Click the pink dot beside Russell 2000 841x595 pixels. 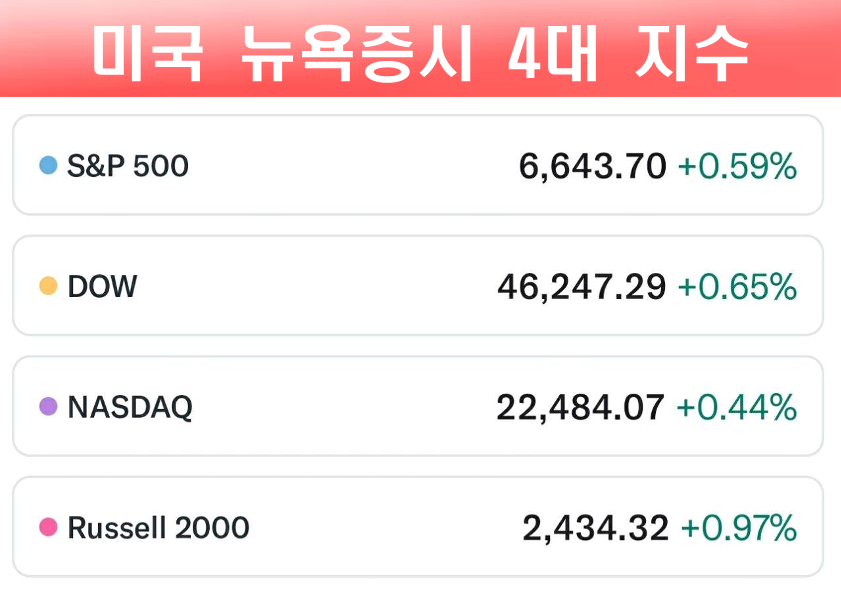pos(47,527)
